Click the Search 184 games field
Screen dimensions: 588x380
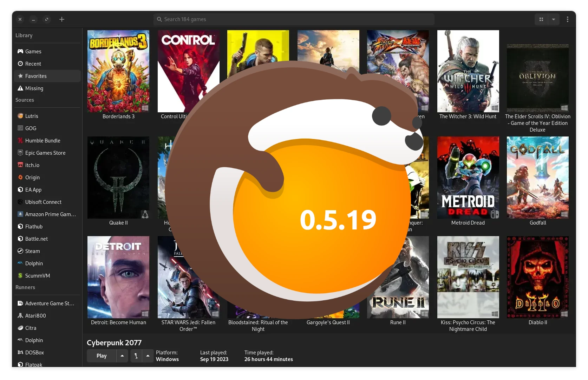[x=294, y=19]
